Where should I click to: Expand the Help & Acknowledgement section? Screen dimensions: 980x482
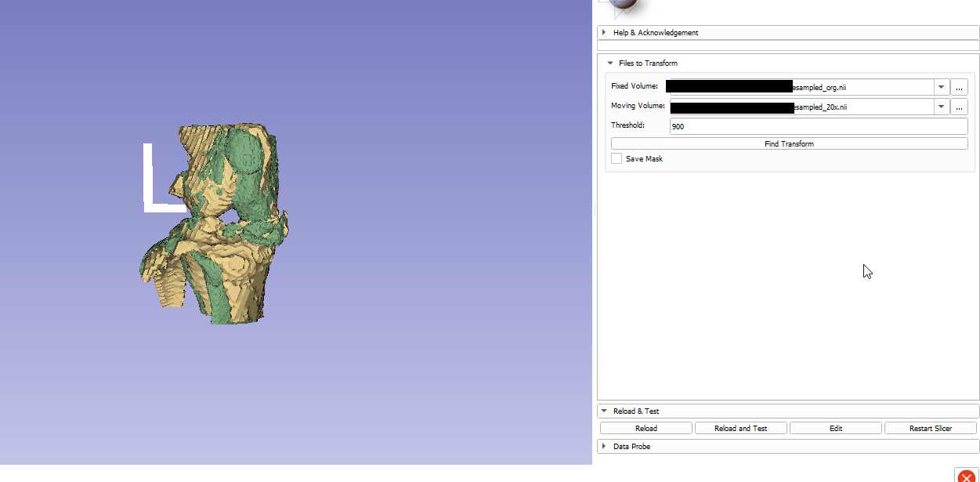604,33
